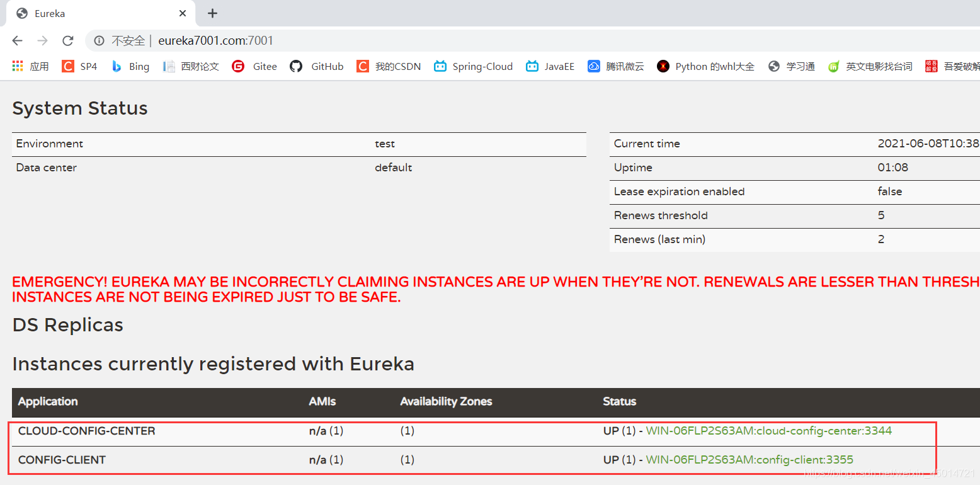Open the 应用 apps bookmark
Image resolution: width=980 pixels, height=485 pixels.
[x=30, y=66]
